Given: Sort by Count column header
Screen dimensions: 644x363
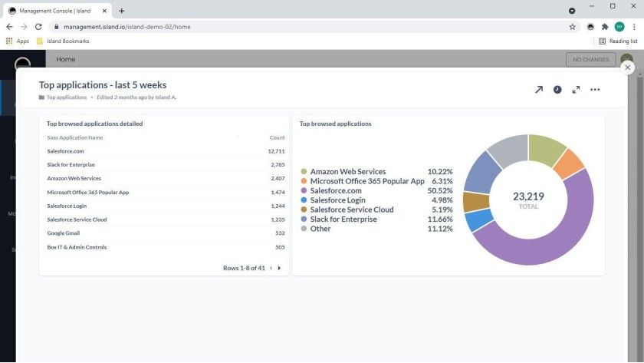Looking at the screenshot, I should (277, 137).
